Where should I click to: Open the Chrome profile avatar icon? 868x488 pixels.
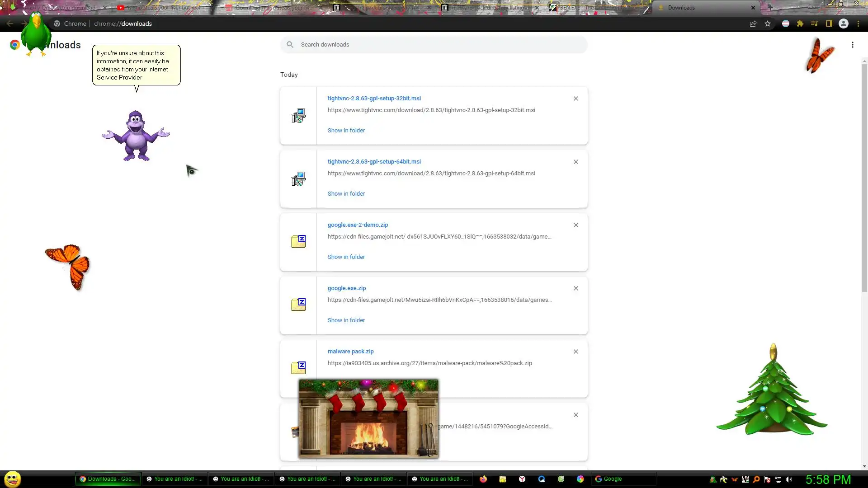(844, 24)
